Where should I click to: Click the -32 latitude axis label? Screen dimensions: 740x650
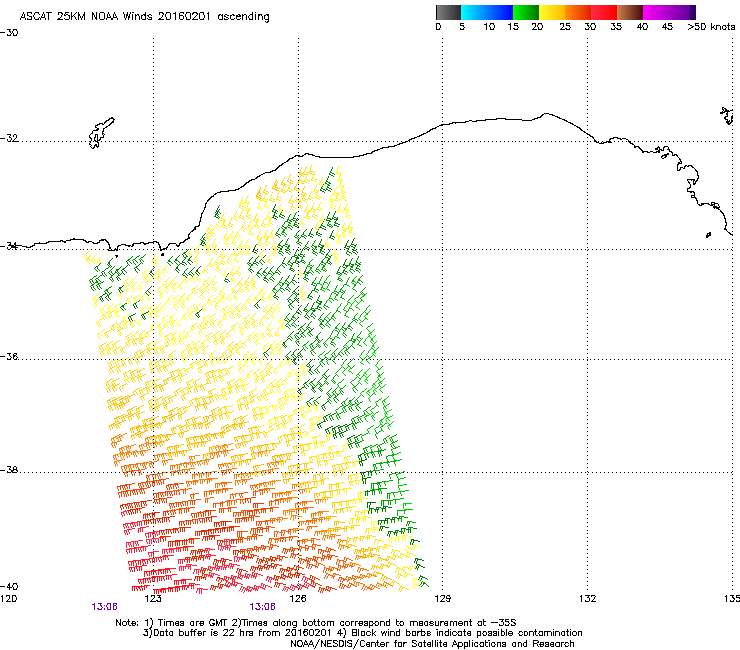pos(9,138)
